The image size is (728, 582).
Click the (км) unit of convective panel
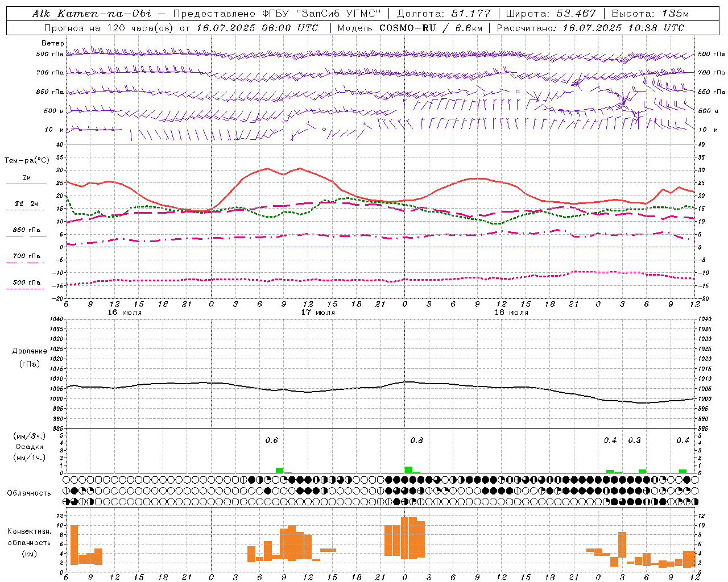[x=29, y=553]
